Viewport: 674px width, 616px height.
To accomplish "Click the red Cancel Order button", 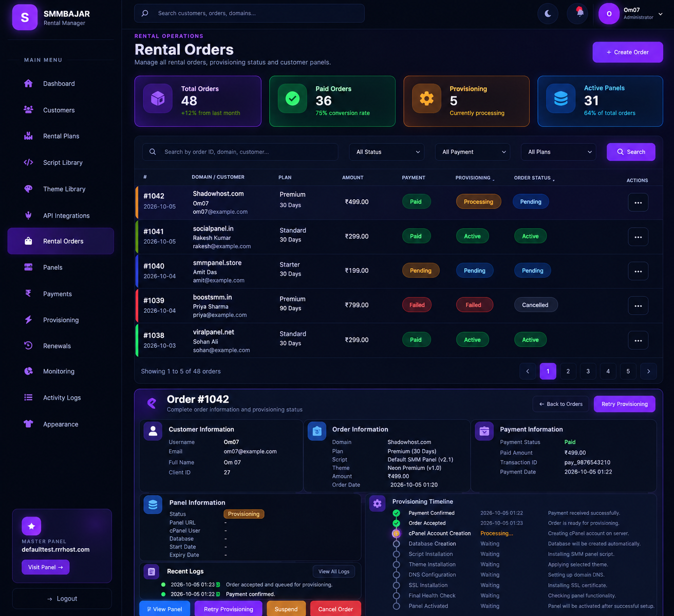I will pyautogui.click(x=335, y=609).
